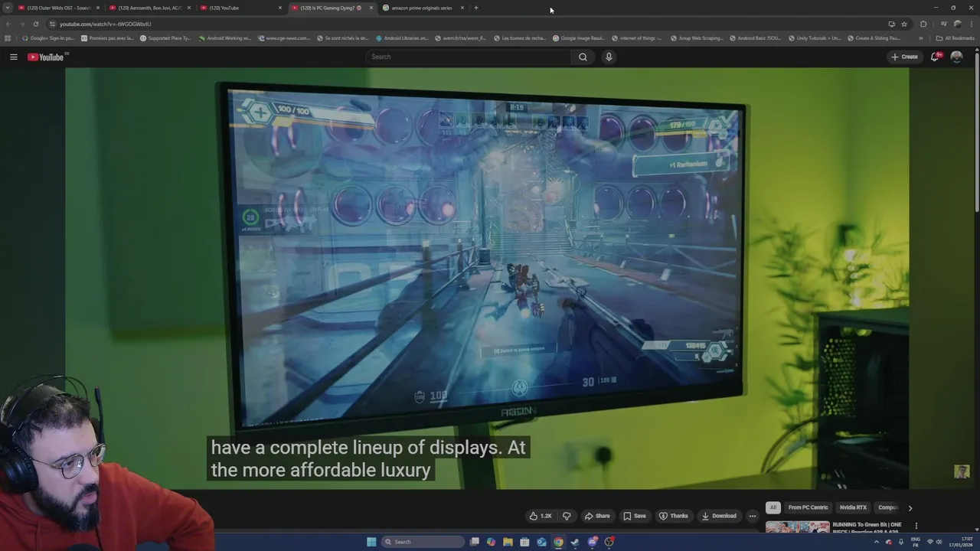Dislike the video with thumbs down
The width and height of the screenshot is (980, 551).
[567, 516]
